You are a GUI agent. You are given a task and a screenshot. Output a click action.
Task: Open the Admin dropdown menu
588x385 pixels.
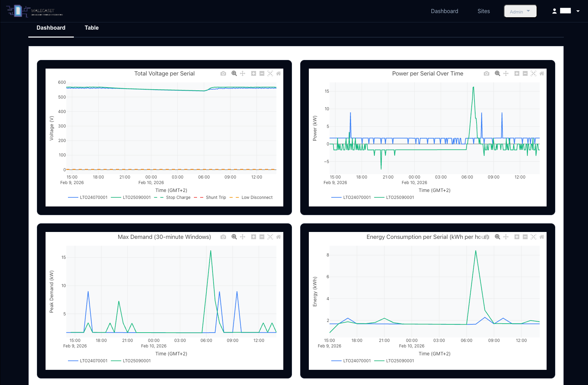520,11
